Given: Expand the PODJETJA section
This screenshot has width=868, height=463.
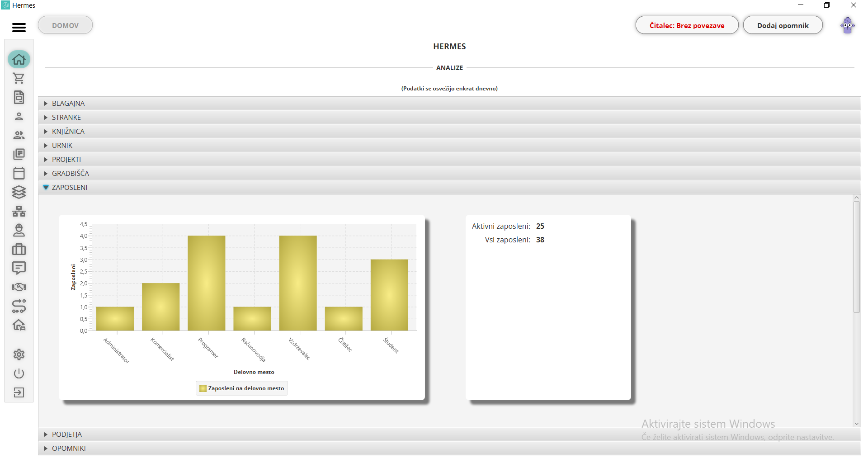Looking at the screenshot, I should pyautogui.click(x=449, y=435).
